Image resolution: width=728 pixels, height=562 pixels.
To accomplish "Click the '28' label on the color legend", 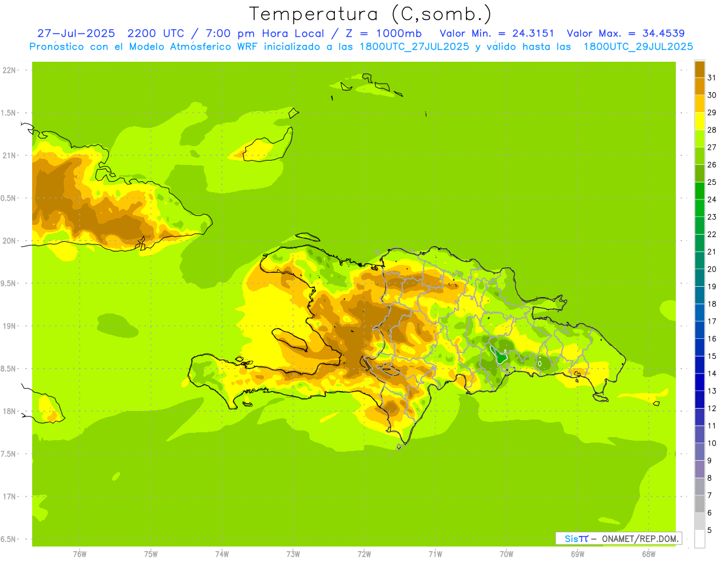I will (712, 130).
